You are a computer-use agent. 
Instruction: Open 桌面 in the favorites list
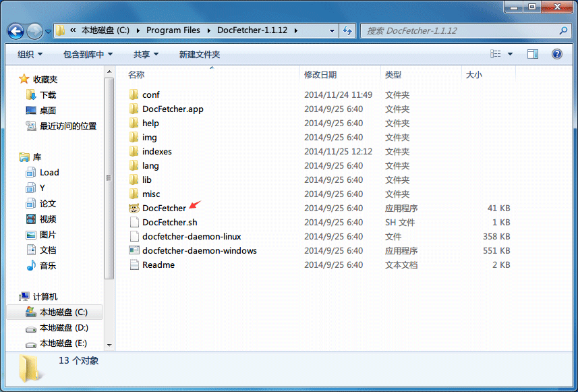[x=48, y=111]
